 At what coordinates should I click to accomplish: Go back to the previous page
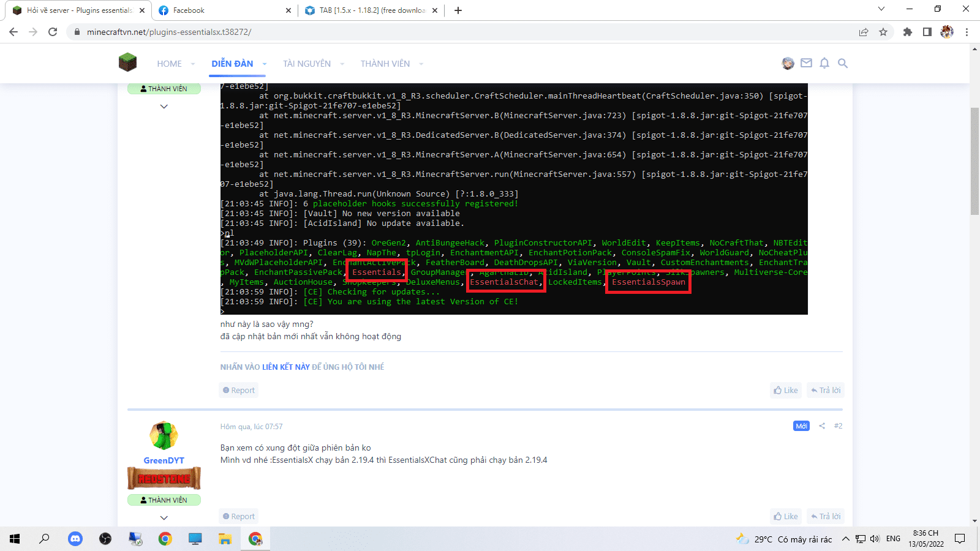(13, 32)
